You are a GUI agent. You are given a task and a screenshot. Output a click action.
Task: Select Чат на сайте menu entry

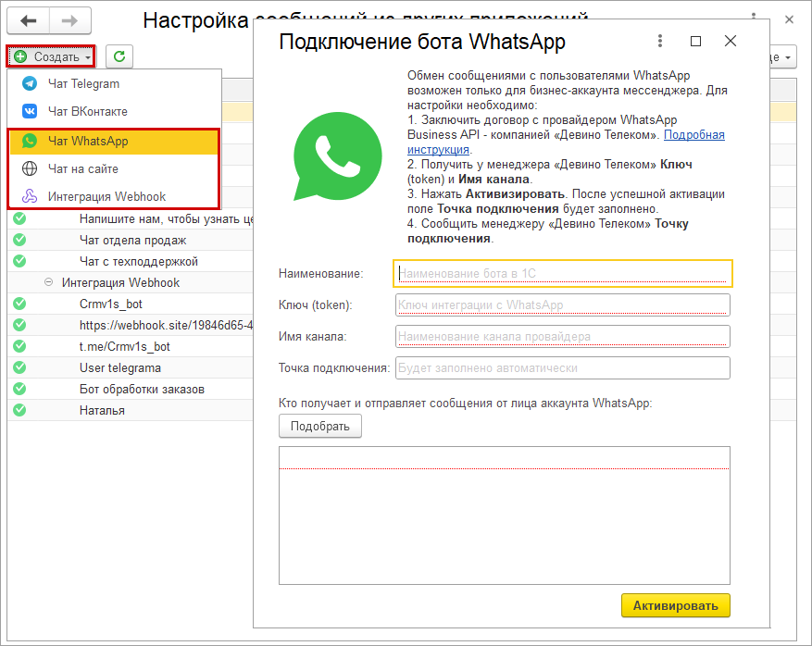click(x=114, y=168)
